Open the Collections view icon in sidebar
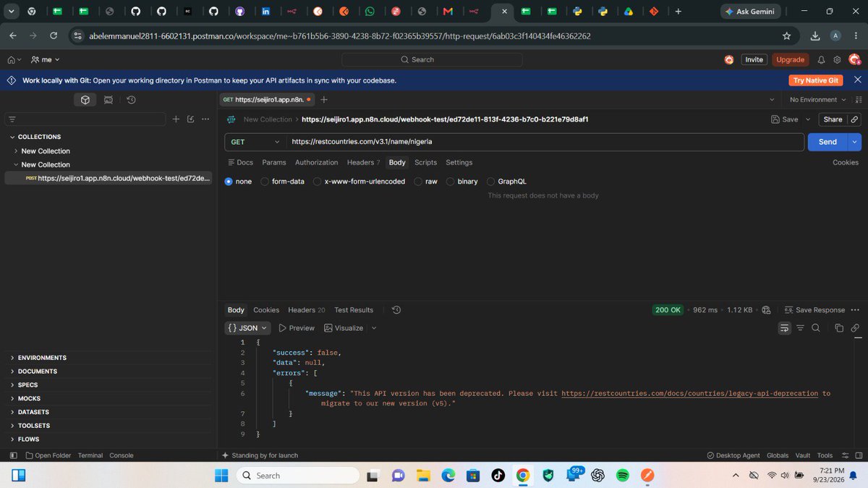This screenshot has width=868, height=488. coord(85,100)
